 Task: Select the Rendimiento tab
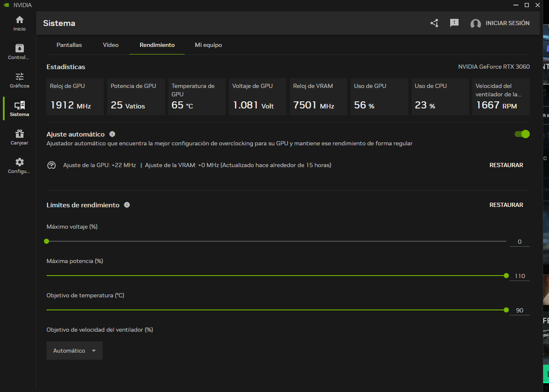tap(157, 45)
